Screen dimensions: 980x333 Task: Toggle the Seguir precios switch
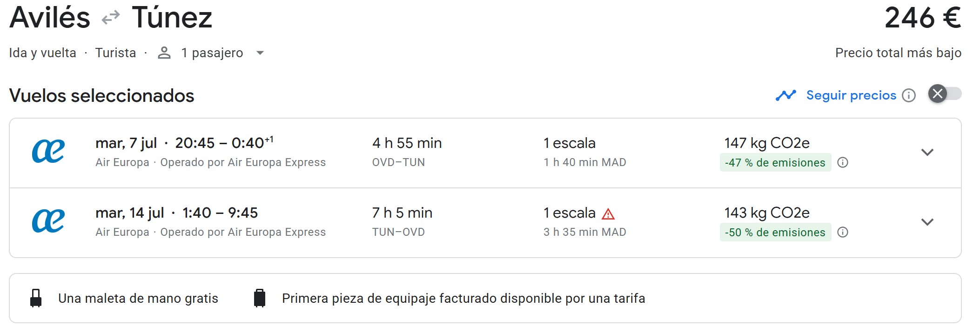click(944, 94)
